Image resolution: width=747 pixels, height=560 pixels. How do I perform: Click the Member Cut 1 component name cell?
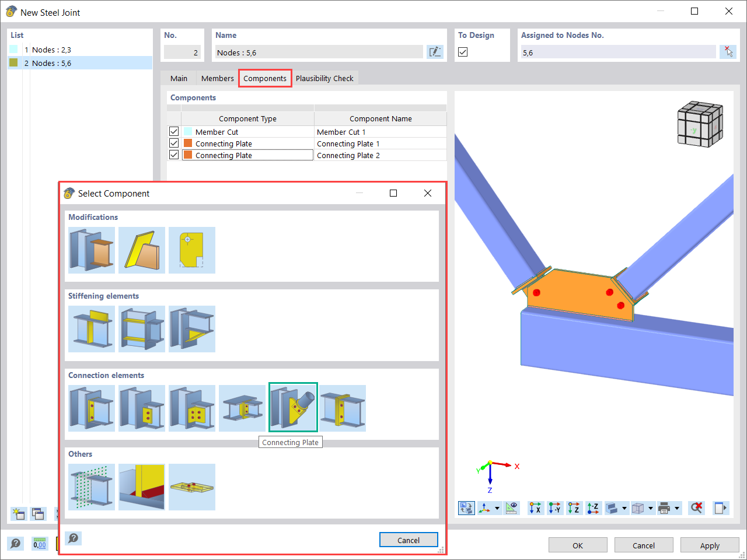click(381, 132)
